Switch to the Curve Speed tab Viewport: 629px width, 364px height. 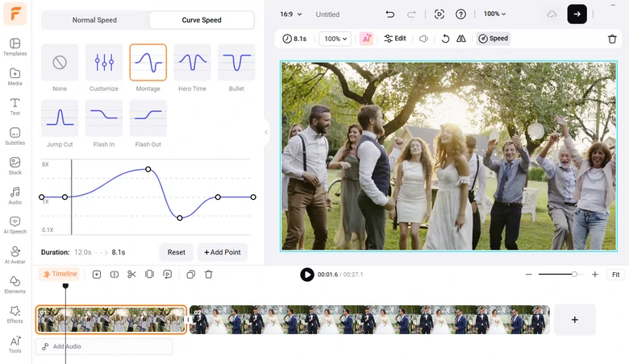click(x=202, y=20)
